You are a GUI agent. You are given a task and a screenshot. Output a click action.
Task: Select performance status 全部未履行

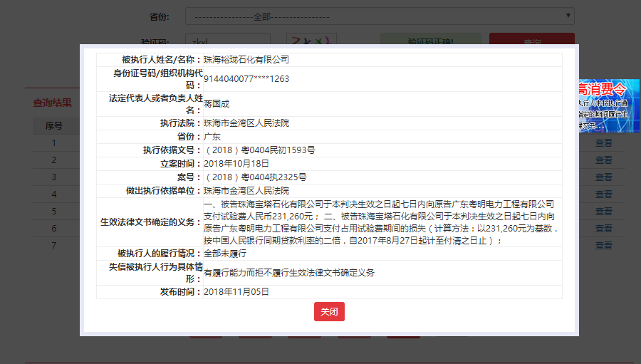(x=225, y=254)
